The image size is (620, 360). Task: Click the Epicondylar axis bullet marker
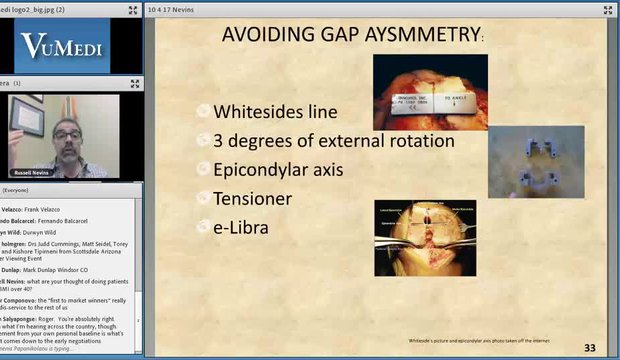click(x=203, y=169)
